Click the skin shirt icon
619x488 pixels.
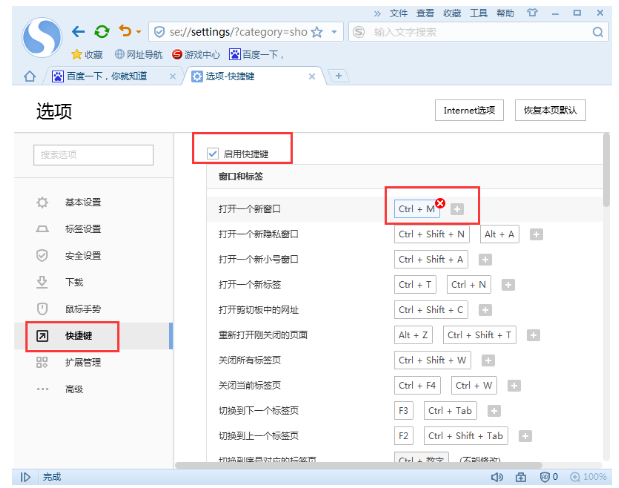click(x=532, y=13)
